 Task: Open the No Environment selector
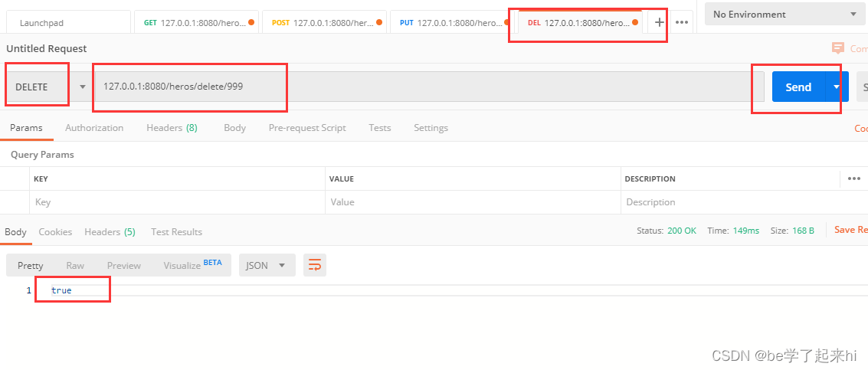[784, 15]
